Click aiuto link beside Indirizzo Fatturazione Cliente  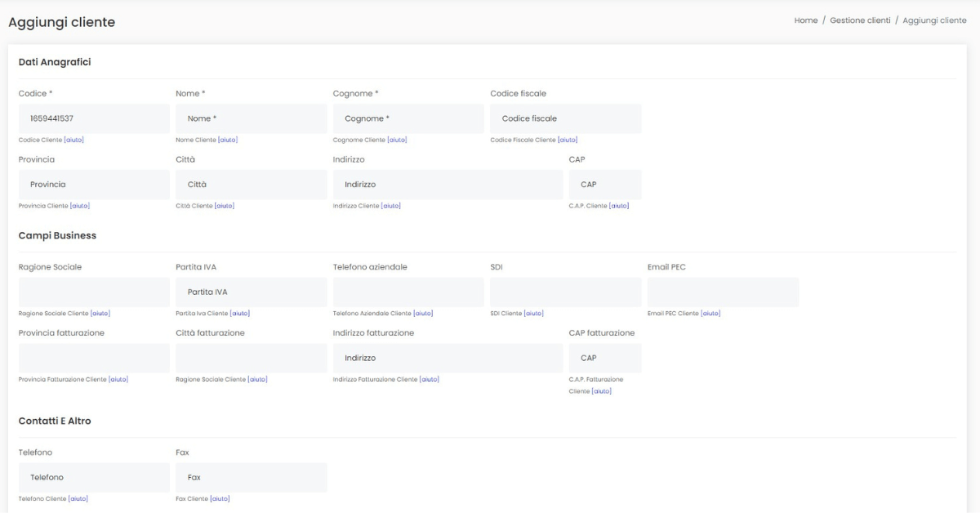(x=430, y=379)
